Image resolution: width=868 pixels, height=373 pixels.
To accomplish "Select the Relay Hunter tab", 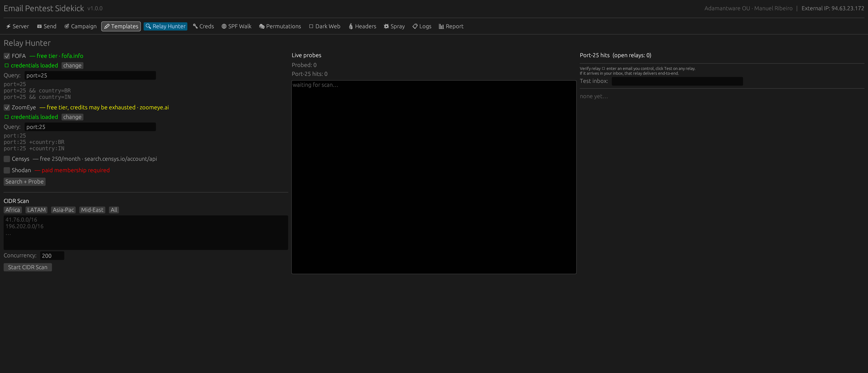I will (165, 26).
